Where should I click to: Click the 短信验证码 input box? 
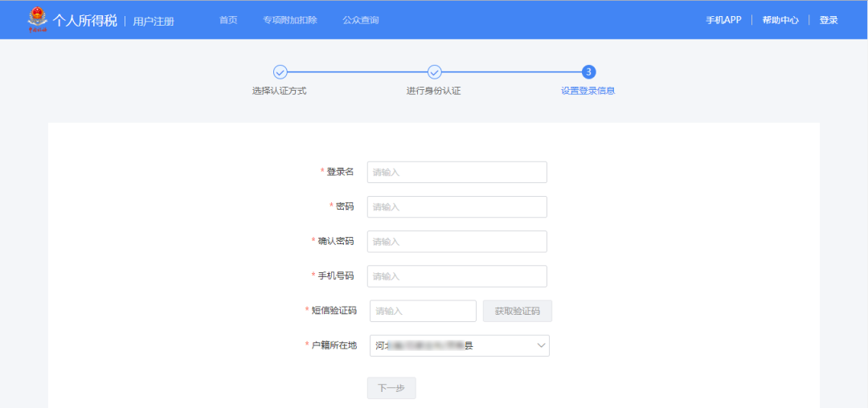[423, 311]
